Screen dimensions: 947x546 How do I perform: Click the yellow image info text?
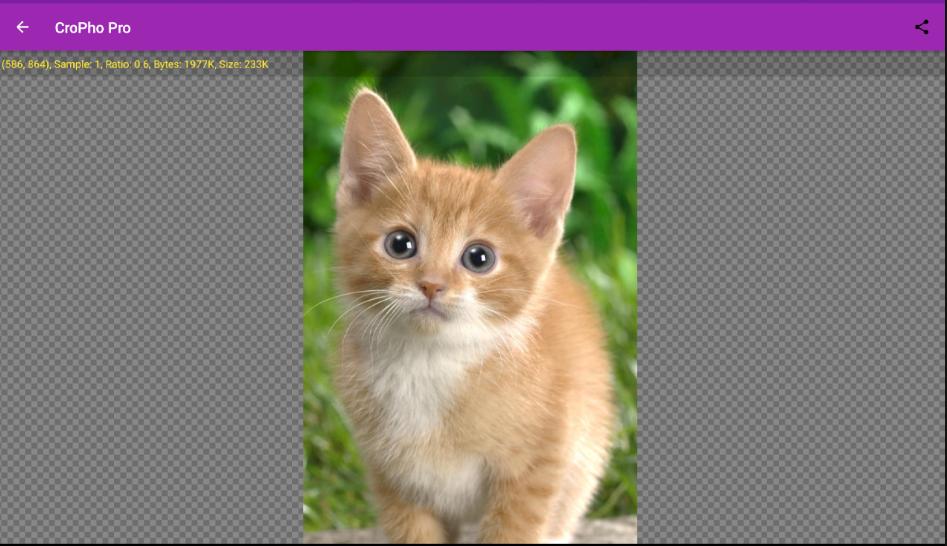135,64
